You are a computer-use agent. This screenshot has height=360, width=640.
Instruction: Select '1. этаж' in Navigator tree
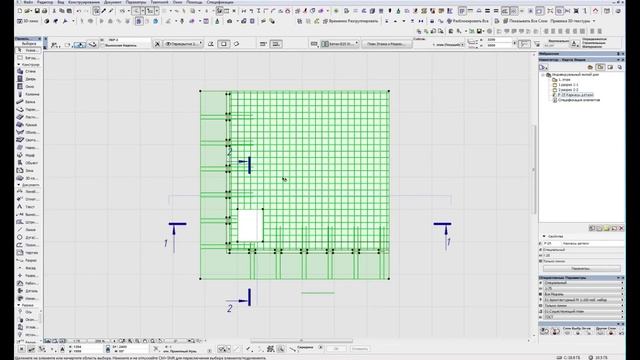click(564, 80)
